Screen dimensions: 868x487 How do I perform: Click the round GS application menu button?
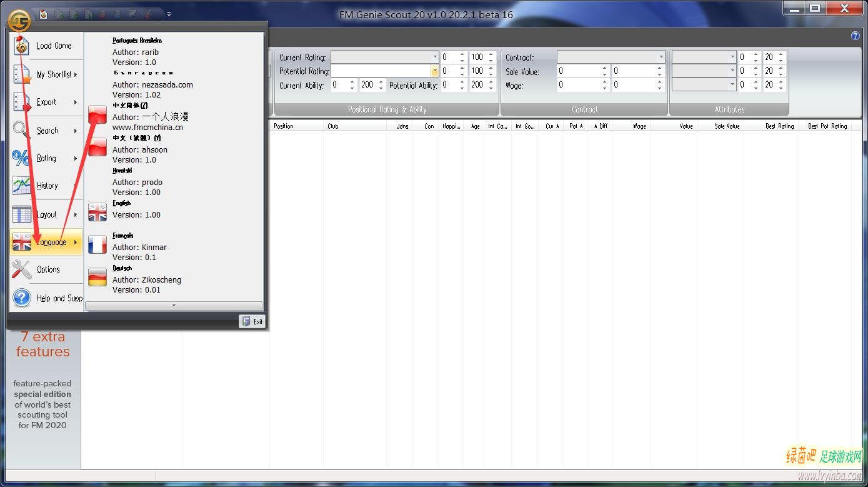[x=19, y=21]
